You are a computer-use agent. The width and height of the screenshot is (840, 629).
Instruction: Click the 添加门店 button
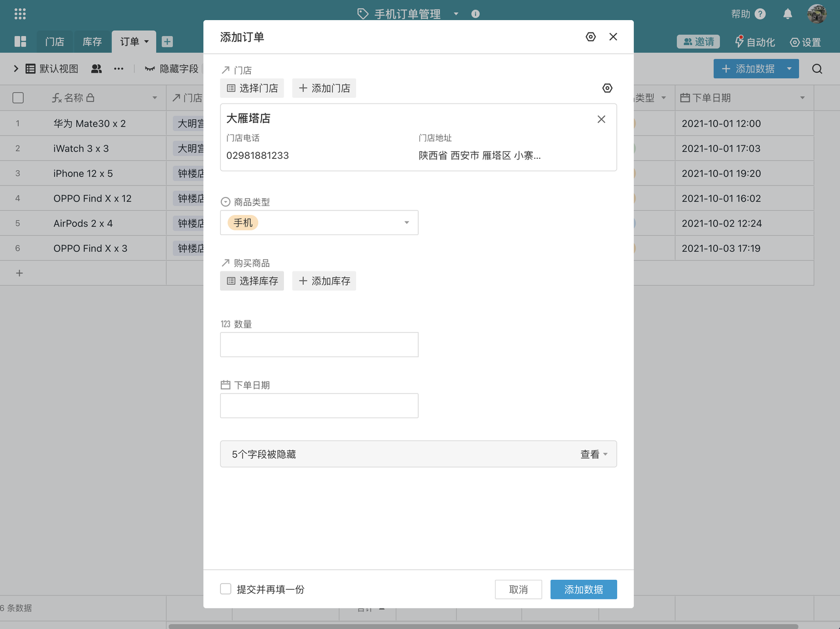click(324, 88)
